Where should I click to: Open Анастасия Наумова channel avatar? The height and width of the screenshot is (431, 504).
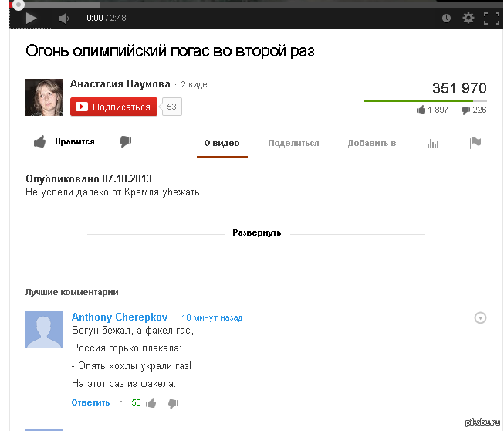click(x=44, y=97)
